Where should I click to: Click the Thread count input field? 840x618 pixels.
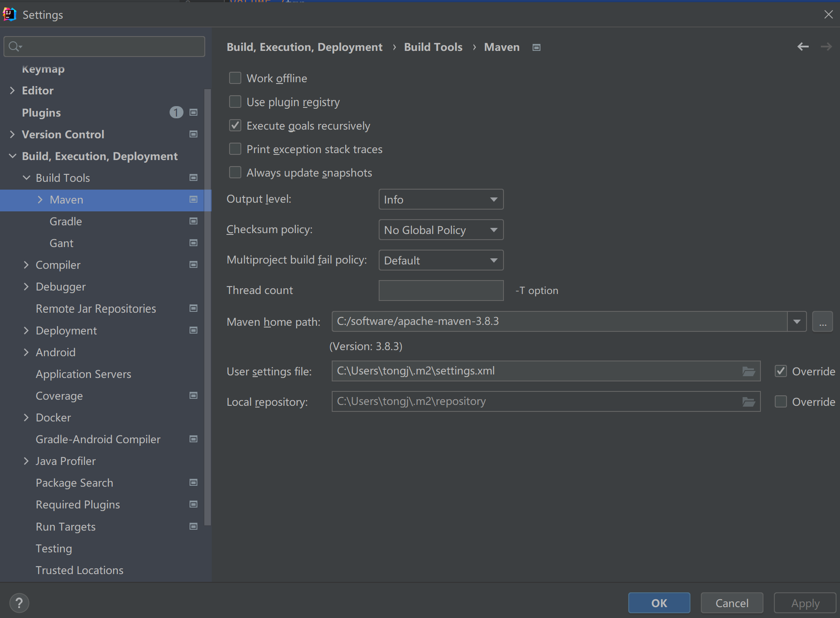(441, 291)
